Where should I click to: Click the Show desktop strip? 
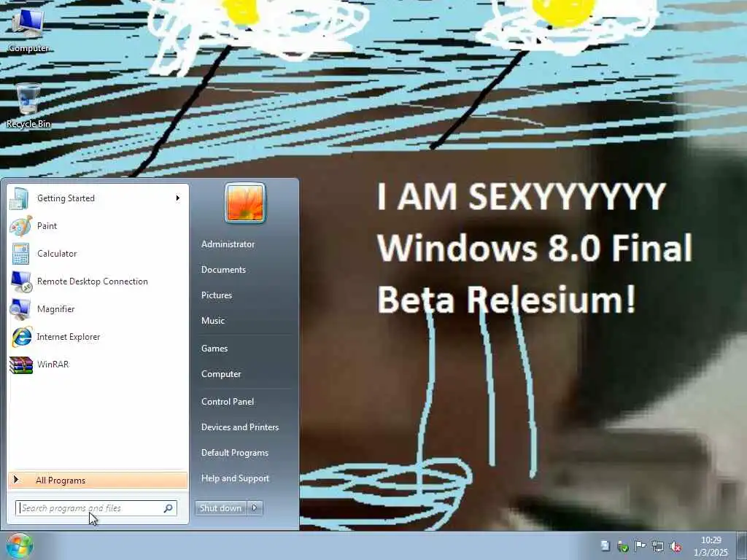pos(741,545)
